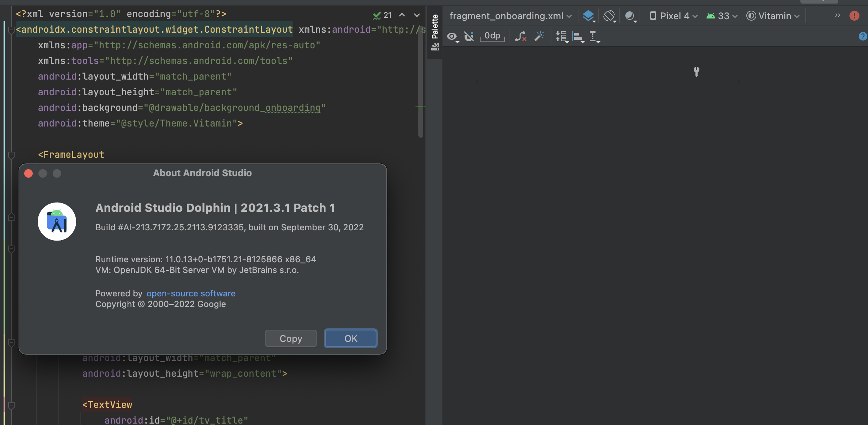Screen dimensions: 868x425
Task: Collapse the FrameLayout code fold region
Action: 11,155
